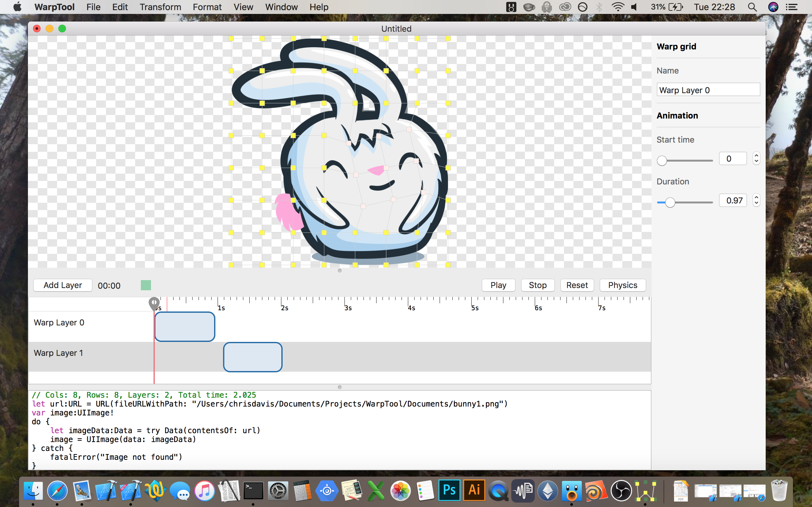Open the Transform menu

pos(160,7)
